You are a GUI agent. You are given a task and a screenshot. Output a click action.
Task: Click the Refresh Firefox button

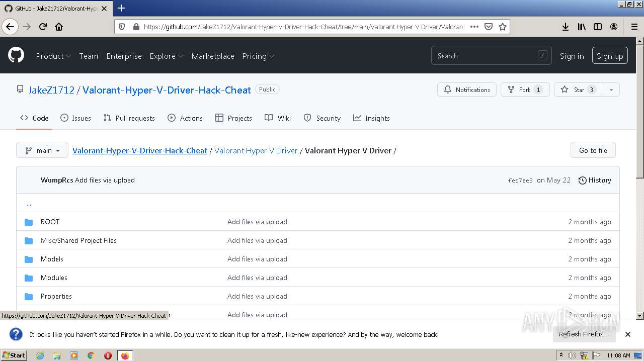coord(584,334)
